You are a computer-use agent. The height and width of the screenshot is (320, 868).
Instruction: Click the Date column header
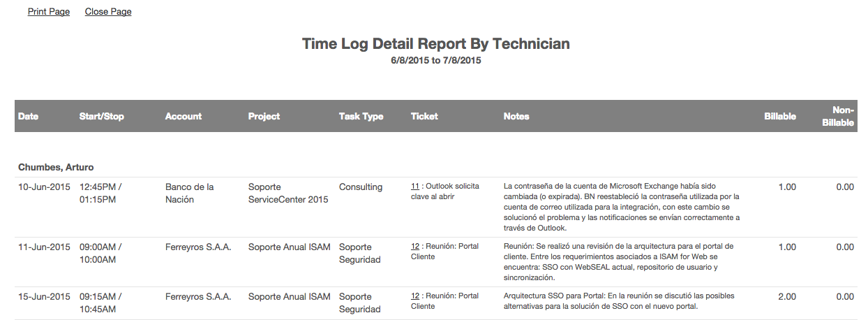(x=29, y=117)
